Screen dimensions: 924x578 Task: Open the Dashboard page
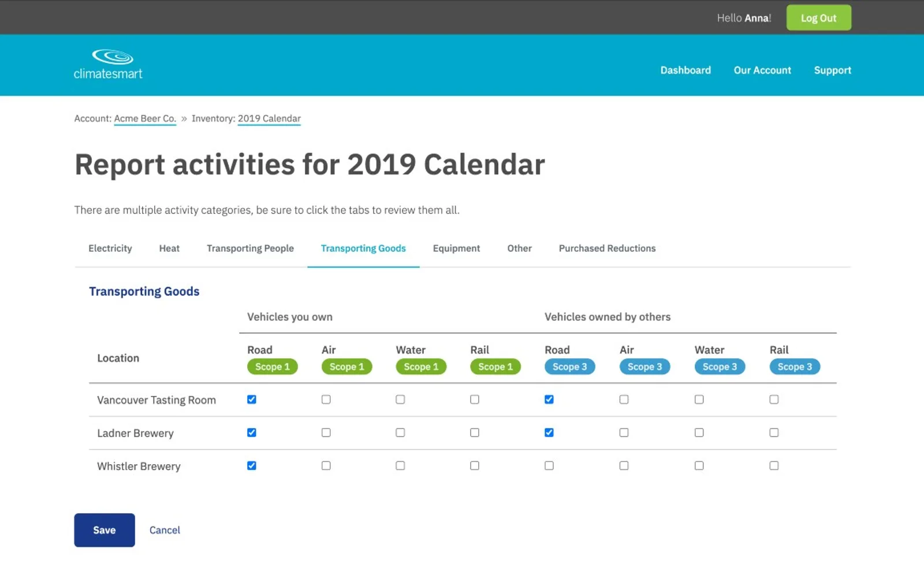point(685,70)
